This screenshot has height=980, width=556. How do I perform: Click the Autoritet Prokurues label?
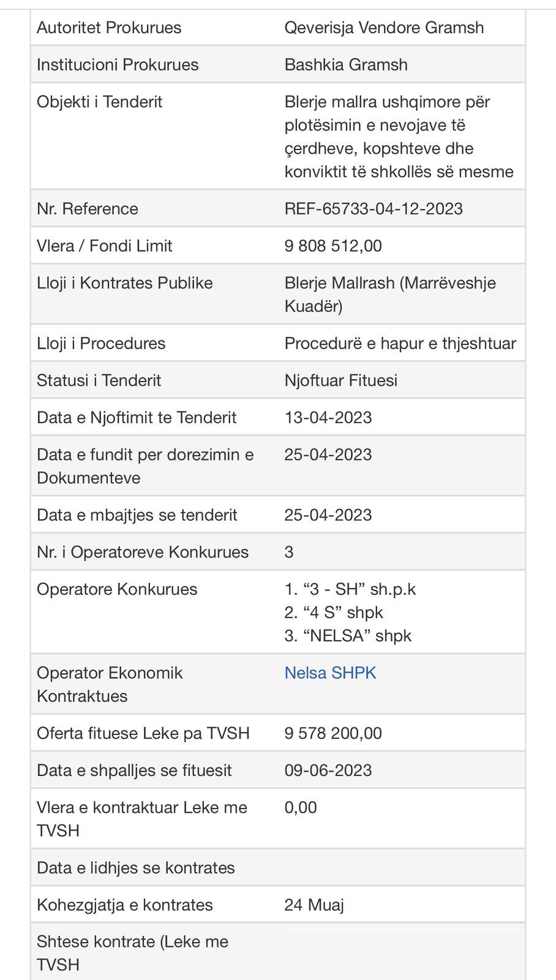point(109,28)
